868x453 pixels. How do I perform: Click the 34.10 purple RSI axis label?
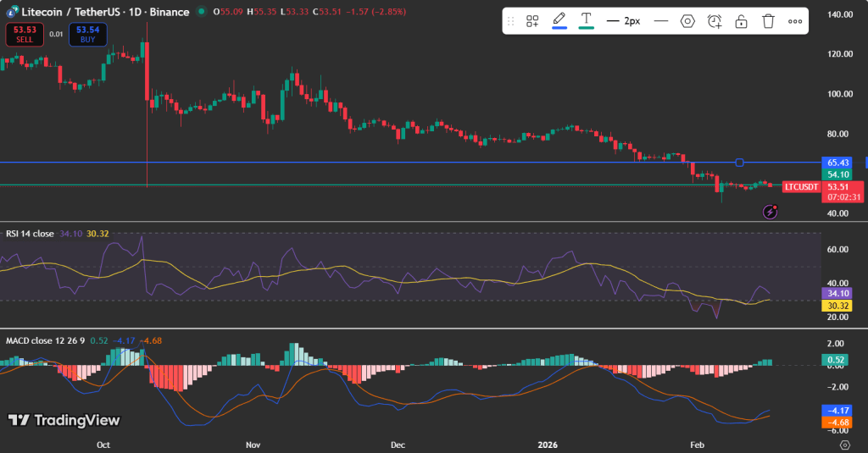coord(837,294)
